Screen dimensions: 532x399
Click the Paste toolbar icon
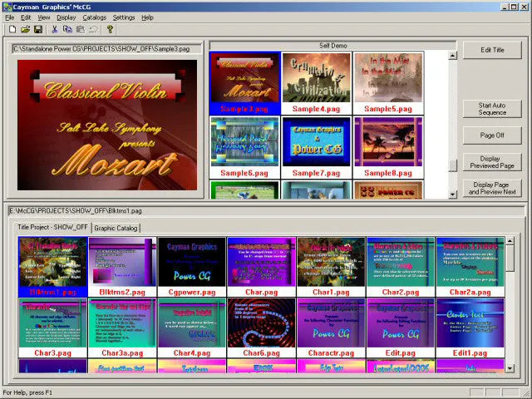tap(81, 30)
